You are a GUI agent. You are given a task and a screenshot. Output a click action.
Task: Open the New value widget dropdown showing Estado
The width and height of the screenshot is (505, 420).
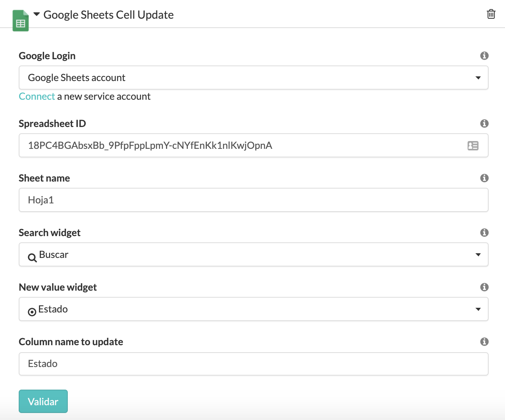click(x=254, y=309)
